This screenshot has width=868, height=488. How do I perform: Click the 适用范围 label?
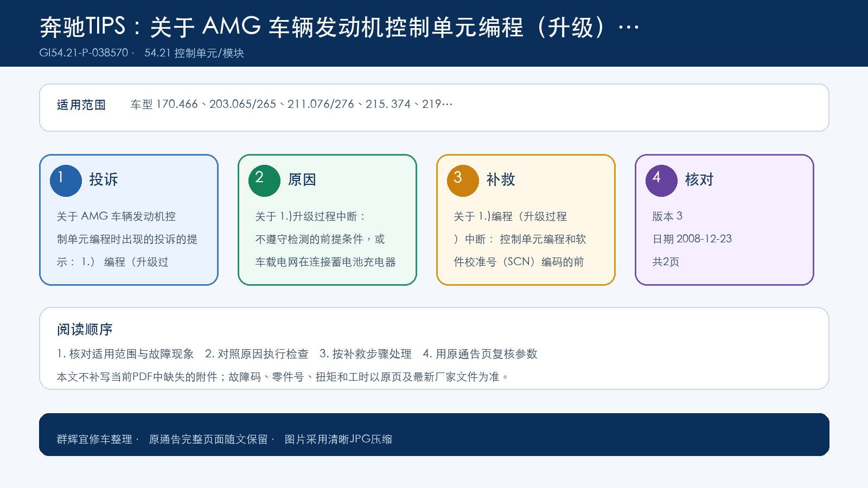81,105
